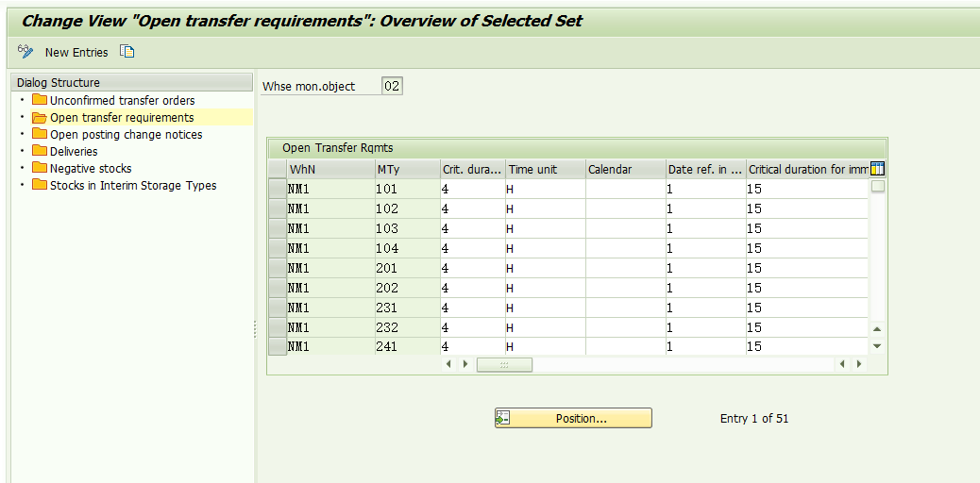Open the table settings configuration icon
980x483 pixels.
[x=877, y=169]
